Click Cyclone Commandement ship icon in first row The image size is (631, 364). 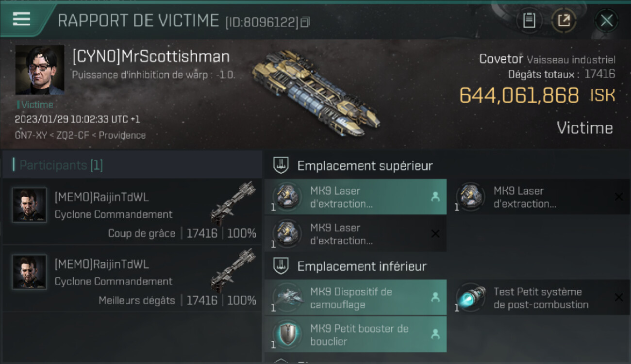coord(233,203)
